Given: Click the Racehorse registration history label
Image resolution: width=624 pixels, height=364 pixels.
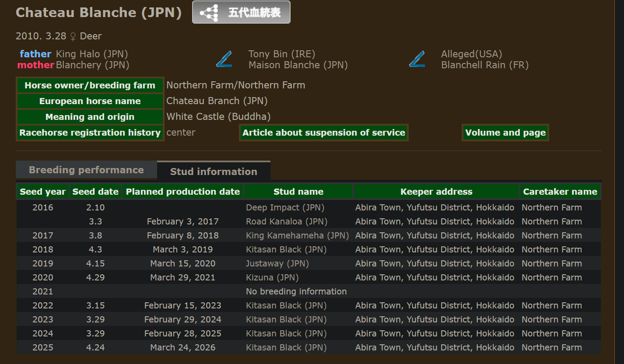Looking at the screenshot, I should [x=90, y=133].
